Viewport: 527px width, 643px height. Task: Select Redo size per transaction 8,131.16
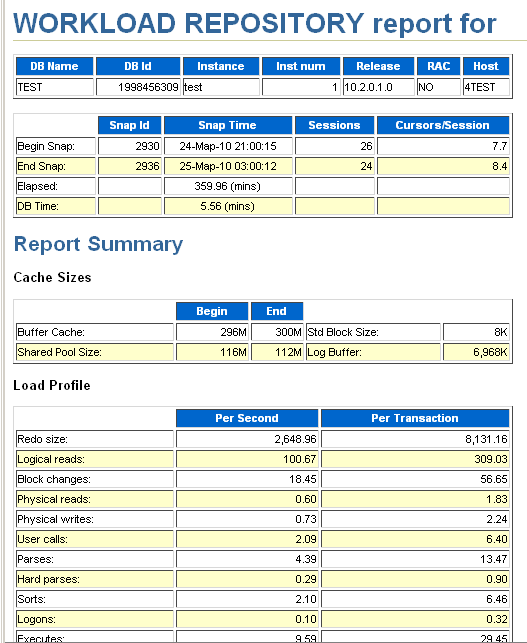tap(415, 439)
